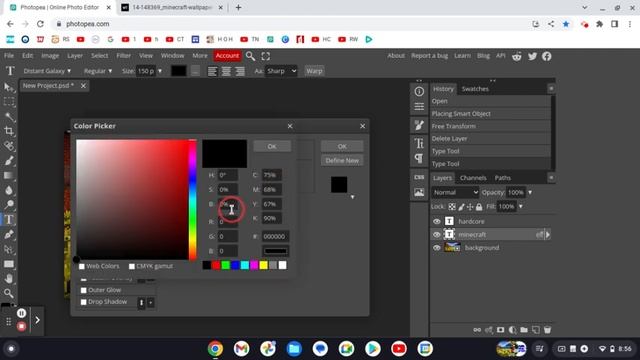Open the search magnifier in menu bar

(x=250, y=56)
